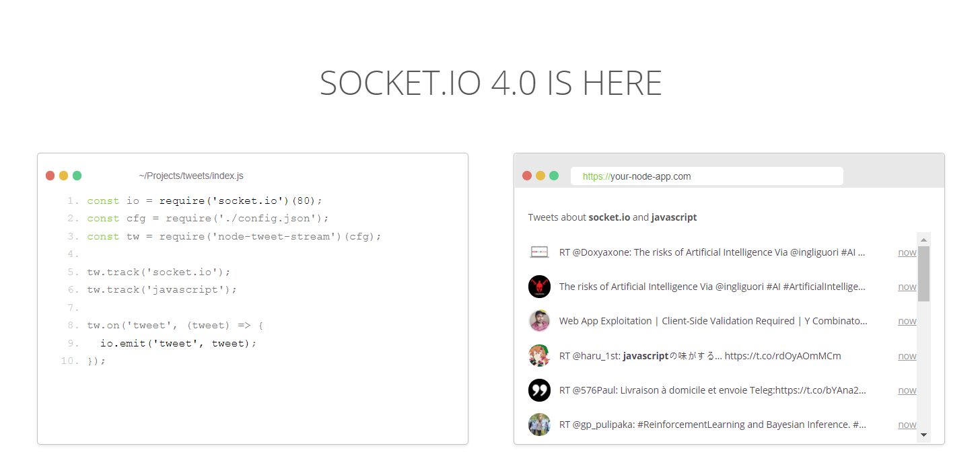Viewport: 980px width, 475px height.
Task: Click the yellow dot in the browser mockup
Action: [x=540, y=176]
